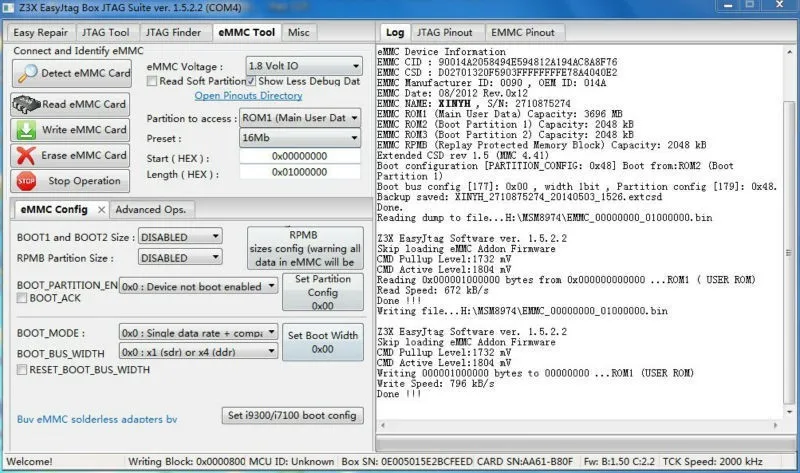
Task: Open the JTAG Finder tab
Action: click(173, 33)
